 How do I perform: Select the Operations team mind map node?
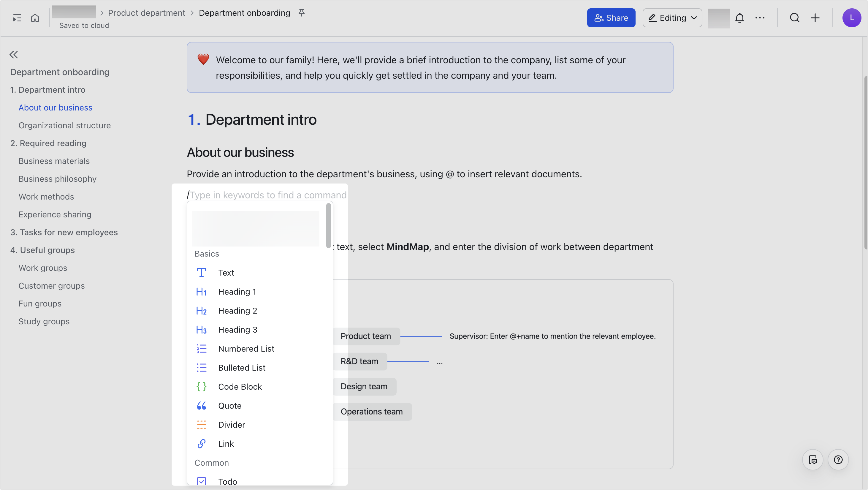click(372, 412)
